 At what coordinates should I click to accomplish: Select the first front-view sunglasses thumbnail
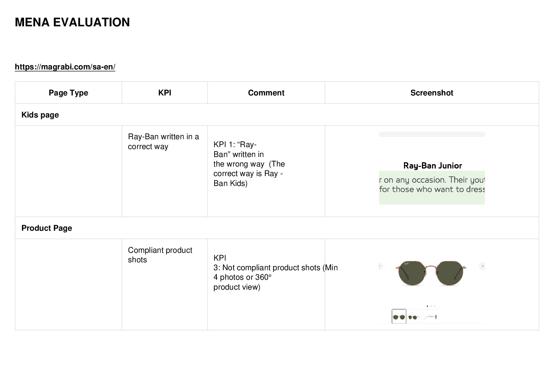pos(399,317)
